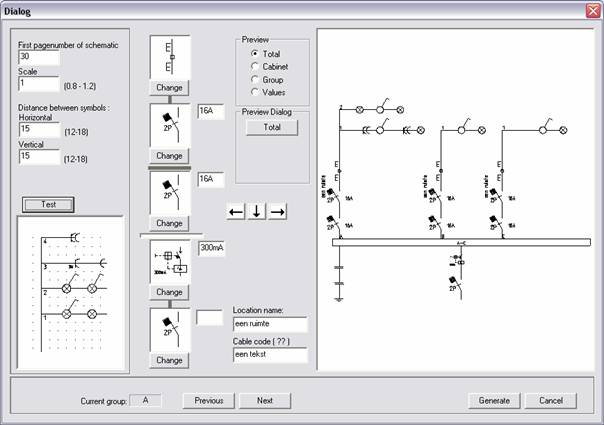Go to the Next group
Image resolution: width=604 pixels, height=425 pixels.
coord(265,400)
